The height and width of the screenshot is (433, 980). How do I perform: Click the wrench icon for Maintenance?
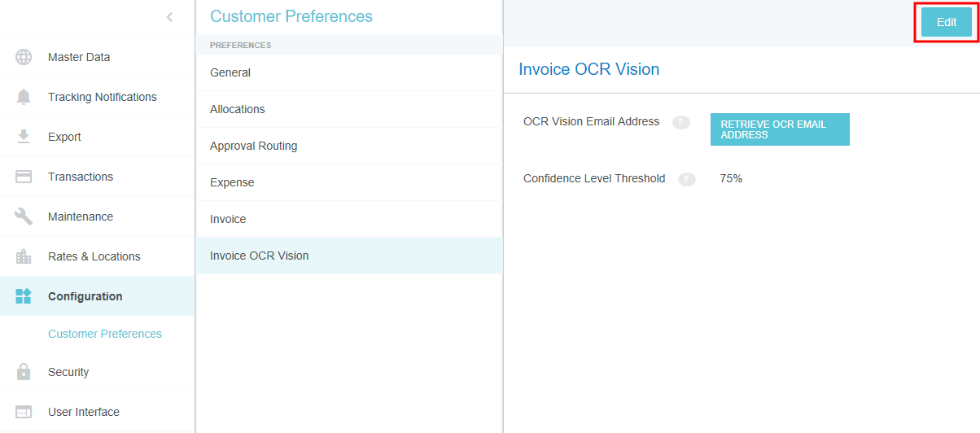(x=24, y=216)
